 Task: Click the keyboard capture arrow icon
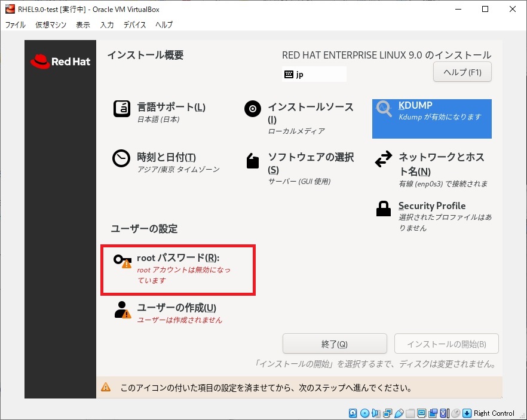(x=467, y=413)
